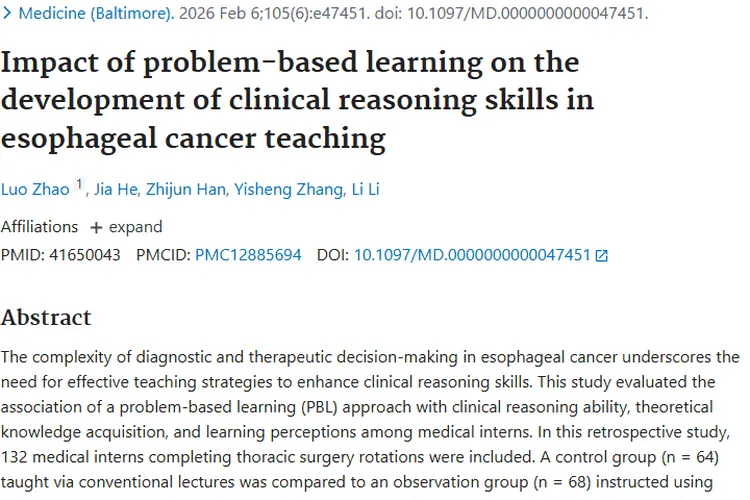The height and width of the screenshot is (500, 750).
Task: Open PMCID link PMC12885694
Action: tap(248, 255)
